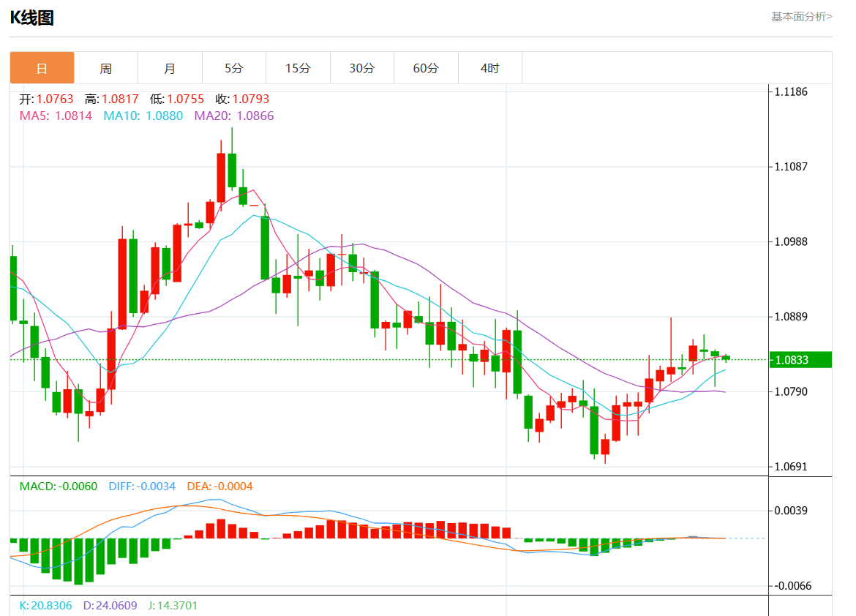Click the 1.0790 price axis label

click(x=791, y=391)
